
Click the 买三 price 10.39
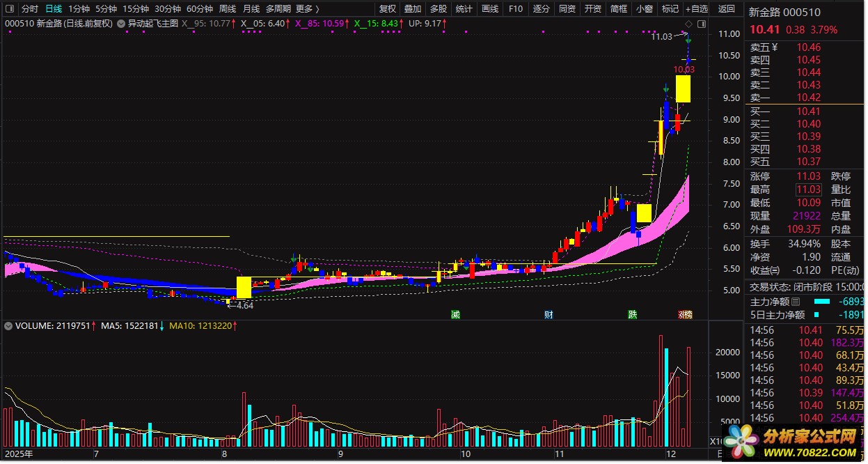809,137
